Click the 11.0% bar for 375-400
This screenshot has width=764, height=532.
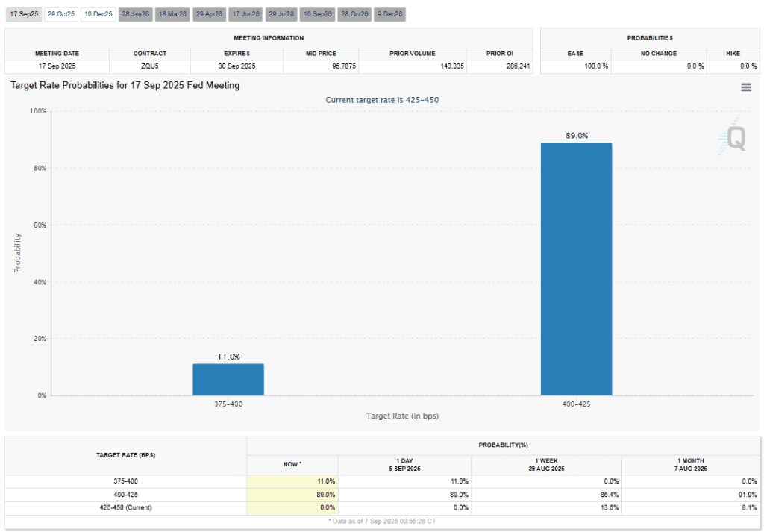228,379
